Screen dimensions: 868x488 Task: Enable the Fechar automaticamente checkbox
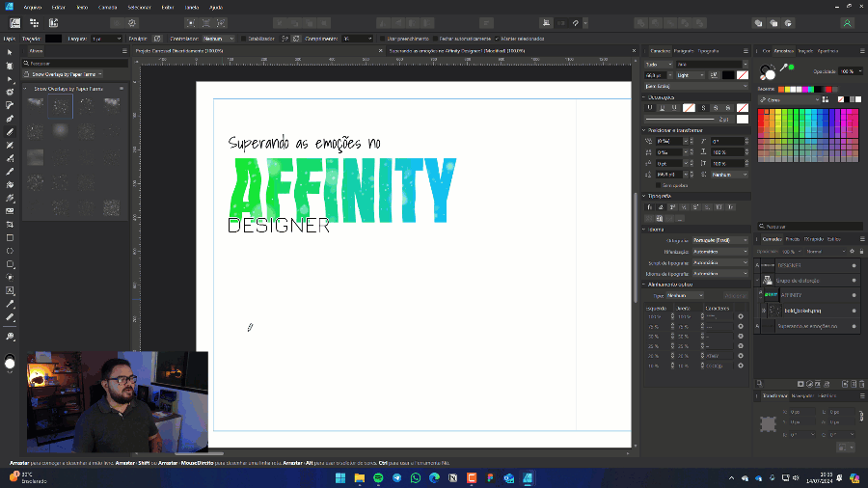tap(435, 39)
